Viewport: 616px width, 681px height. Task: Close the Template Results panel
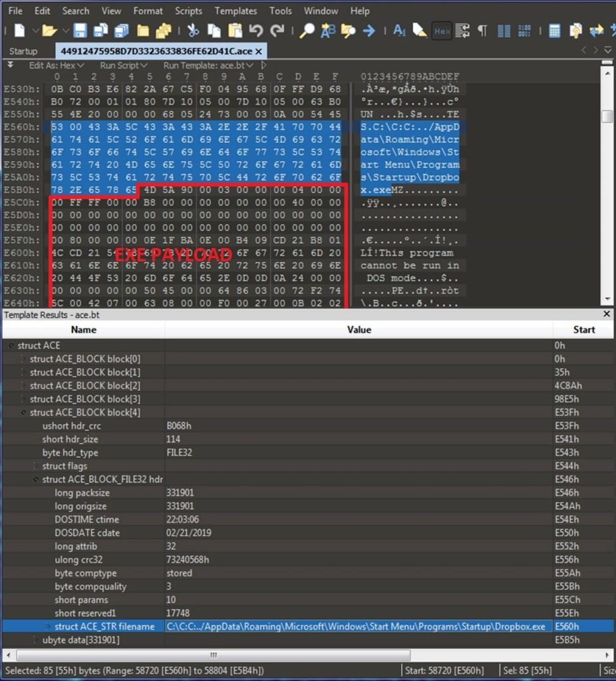(606, 313)
